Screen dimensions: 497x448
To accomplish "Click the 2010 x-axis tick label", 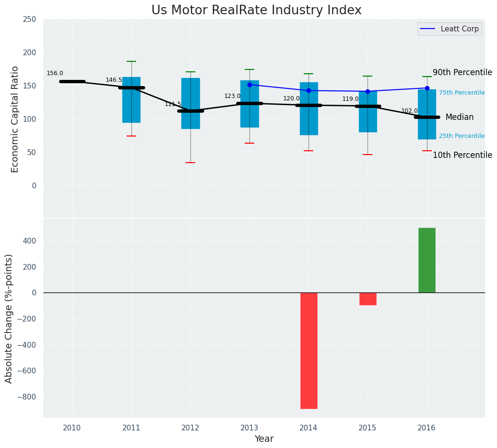I will pos(72,428).
